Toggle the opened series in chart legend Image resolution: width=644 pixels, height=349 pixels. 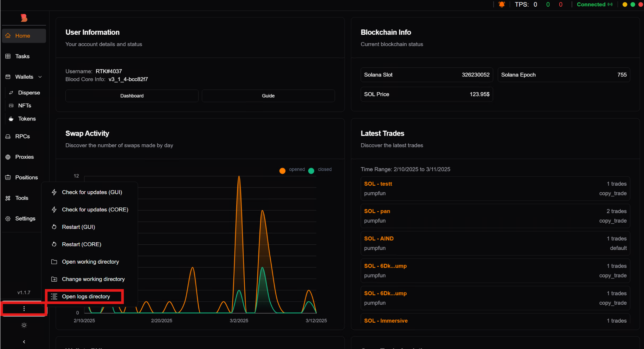297,169
